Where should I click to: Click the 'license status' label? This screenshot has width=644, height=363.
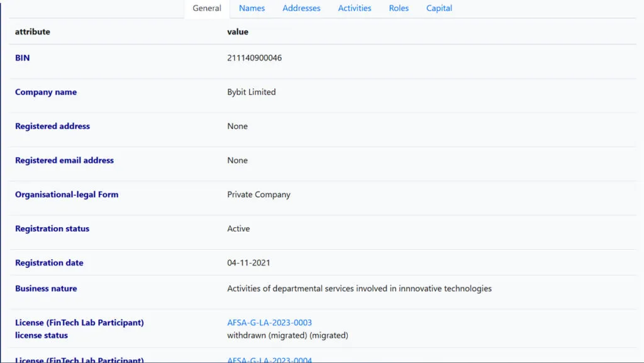41,335
